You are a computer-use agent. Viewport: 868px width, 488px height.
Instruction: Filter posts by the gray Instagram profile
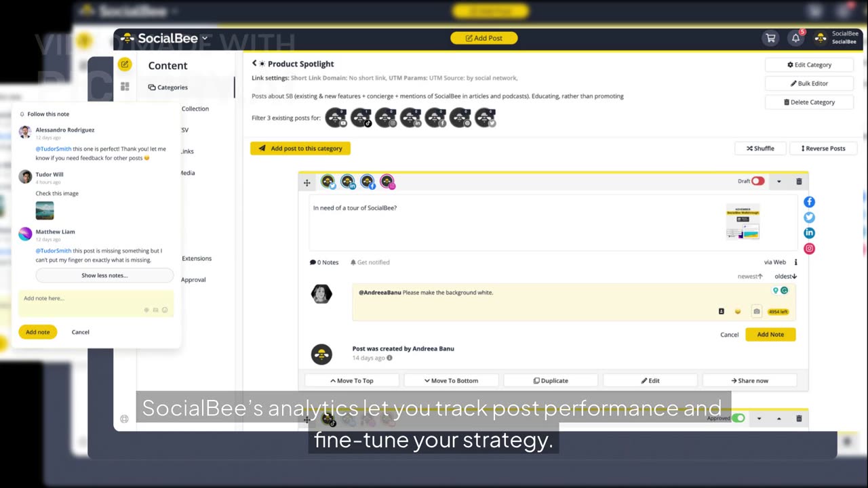pyautogui.click(x=386, y=118)
